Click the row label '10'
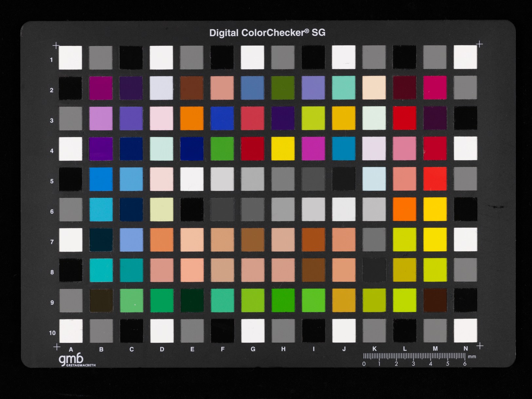Image resolution: width=532 pixels, height=399 pixels. pyautogui.click(x=52, y=333)
